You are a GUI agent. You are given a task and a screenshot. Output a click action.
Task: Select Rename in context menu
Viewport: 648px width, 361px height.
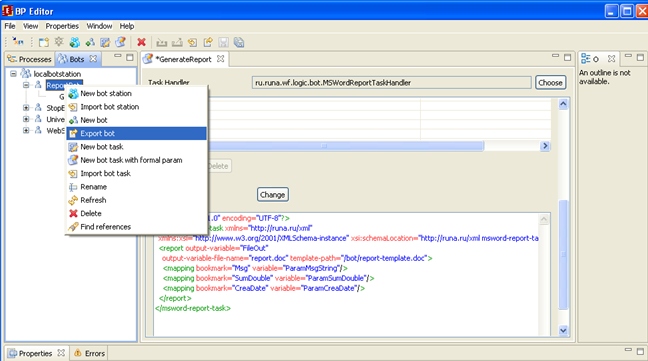tap(136, 187)
